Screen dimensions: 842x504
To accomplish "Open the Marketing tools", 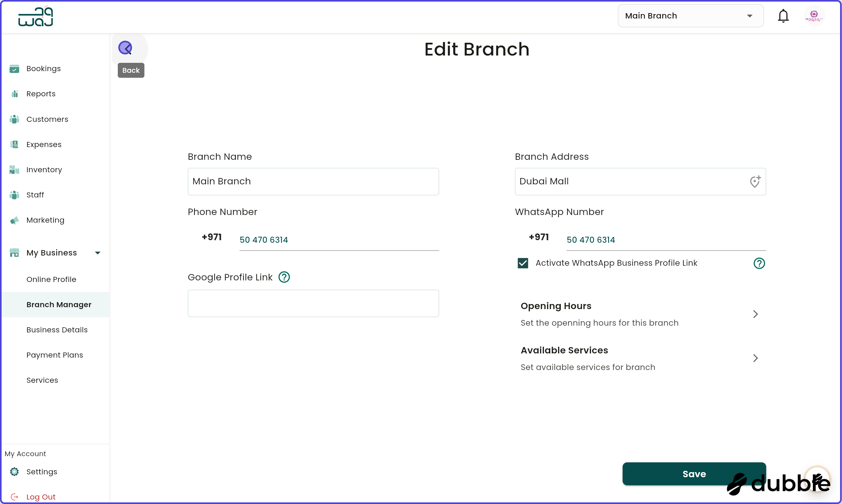I will [45, 220].
